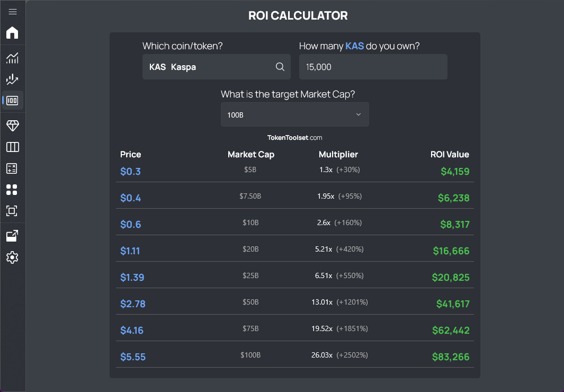This screenshot has height=392, width=564.
Task: Open the four-square grid icon
Action: [12, 190]
